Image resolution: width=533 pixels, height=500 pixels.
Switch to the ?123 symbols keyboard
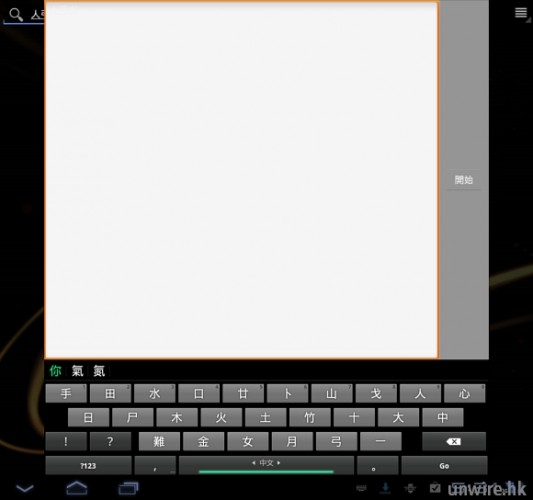point(88,465)
